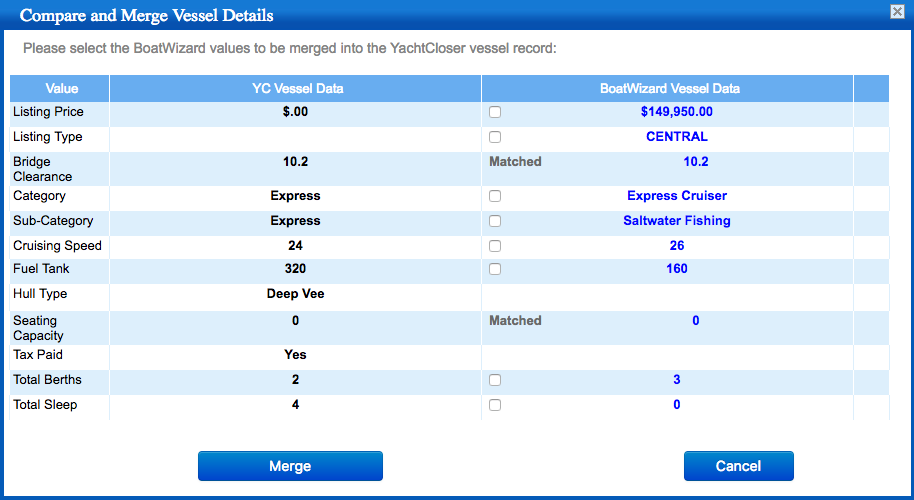
Task: Click the BoatWizard total berths value 3
Action: pos(677,380)
